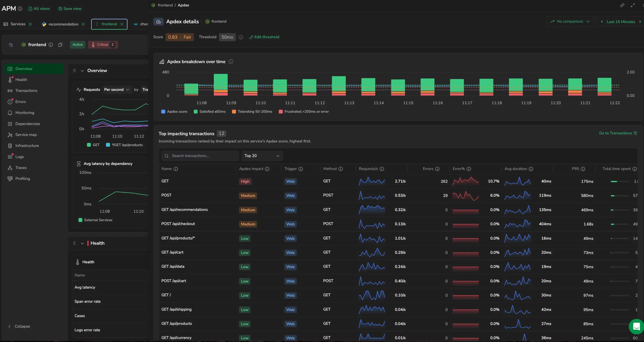Screen dimensions: 644x342
Task: Toggle GET legend in Requests chart
Action: pyautogui.click(x=93, y=145)
